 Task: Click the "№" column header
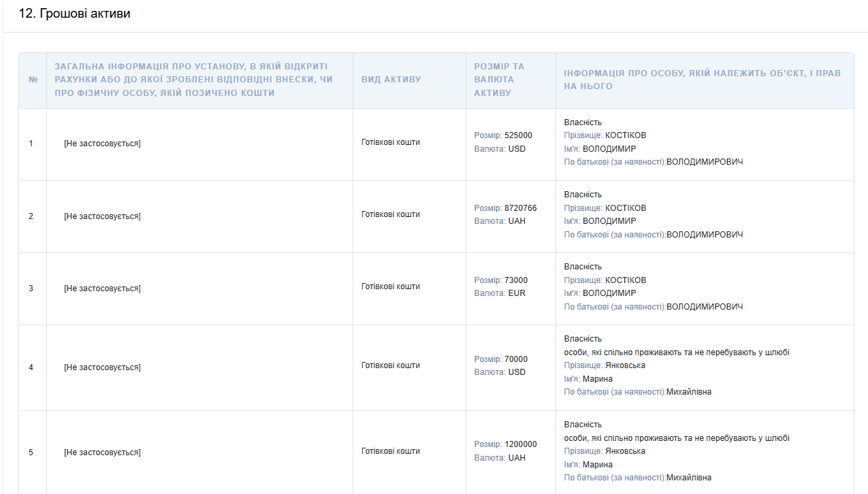pyautogui.click(x=33, y=80)
